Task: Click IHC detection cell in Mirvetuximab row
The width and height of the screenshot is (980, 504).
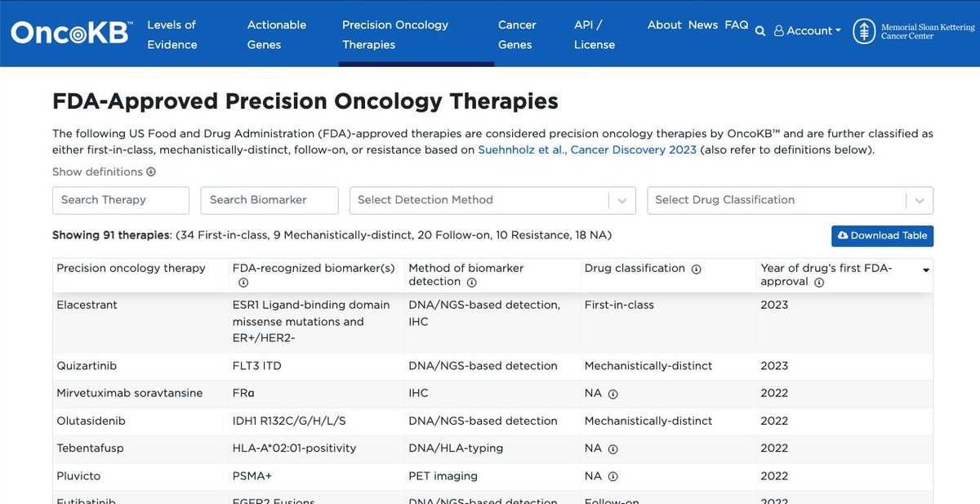Action: (x=418, y=394)
